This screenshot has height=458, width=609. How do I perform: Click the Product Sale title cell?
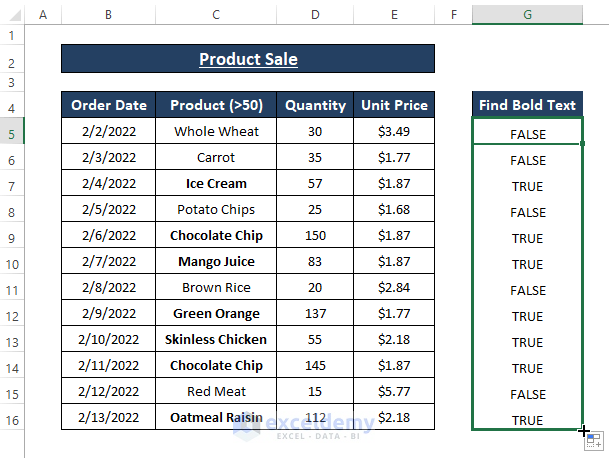click(x=248, y=59)
